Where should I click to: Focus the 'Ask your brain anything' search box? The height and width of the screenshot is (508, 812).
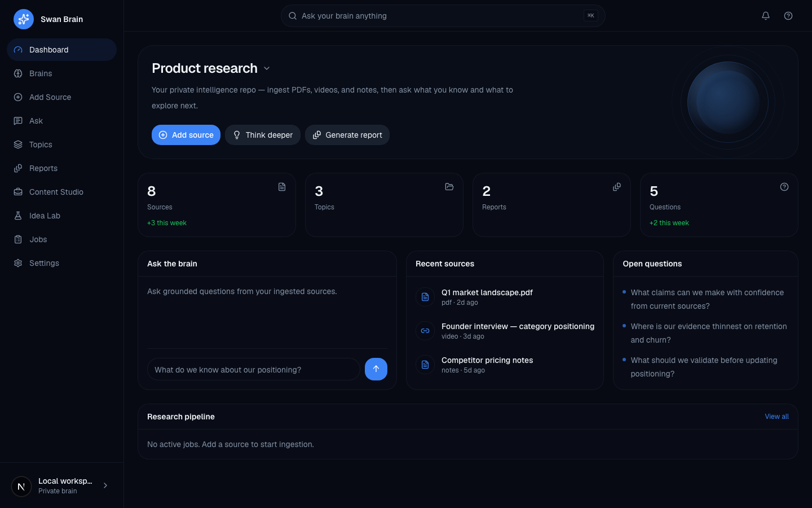pos(443,16)
